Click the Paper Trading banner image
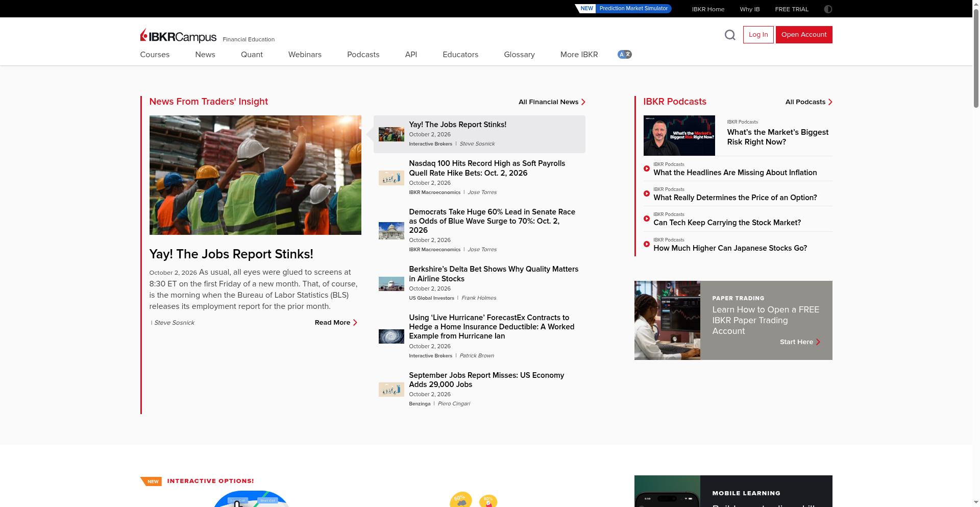The image size is (980, 507). coord(667,320)
